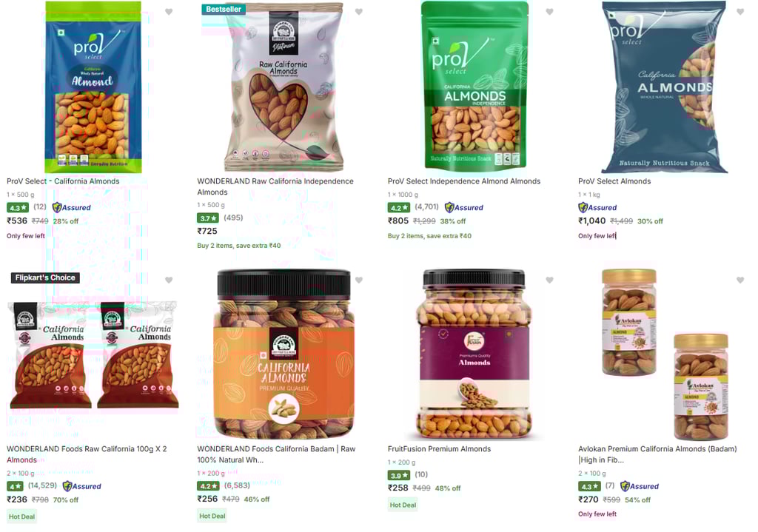Click the Bestseller badge on WONDERLAND product

pos(224,9)
